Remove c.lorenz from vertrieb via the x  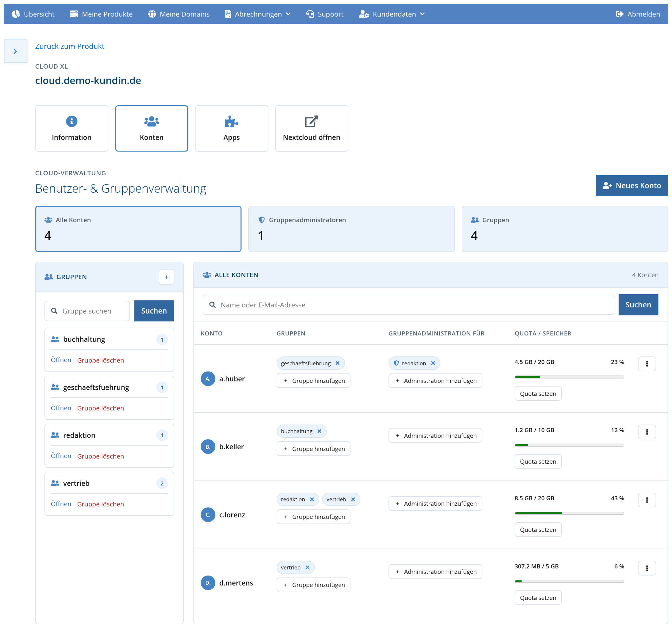[x=353, y=499]
